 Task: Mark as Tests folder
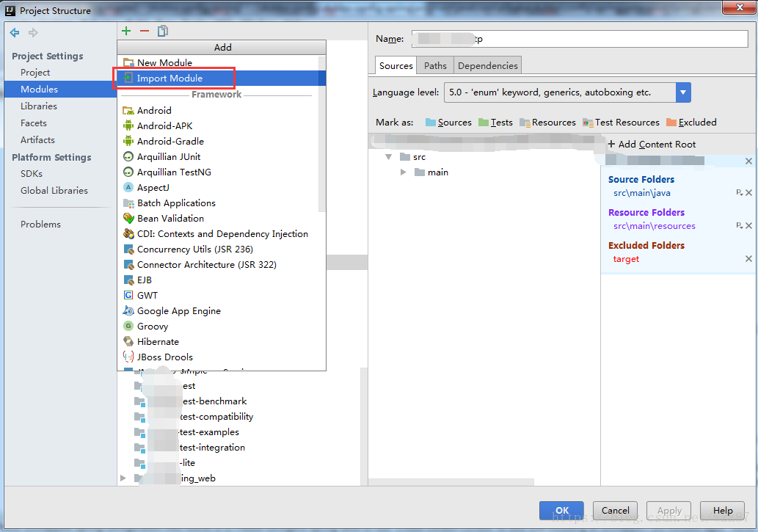(495, 123)
